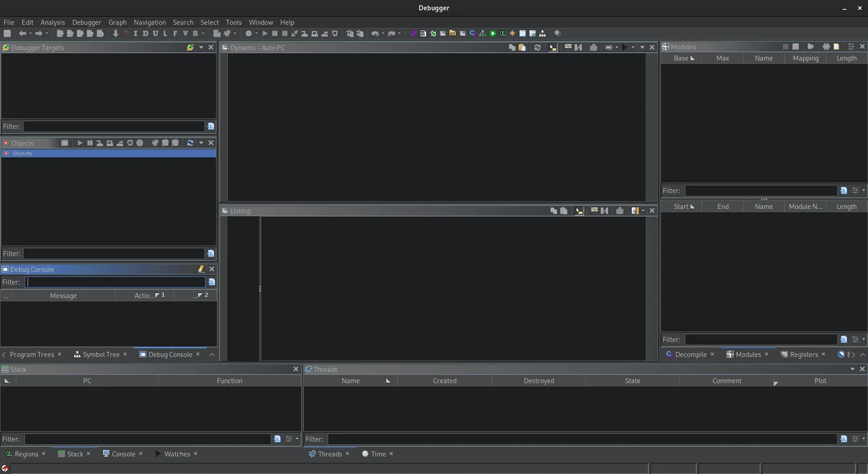
Task: Click the Back navigation arrow in toolbar
Action: coord(22,33)
